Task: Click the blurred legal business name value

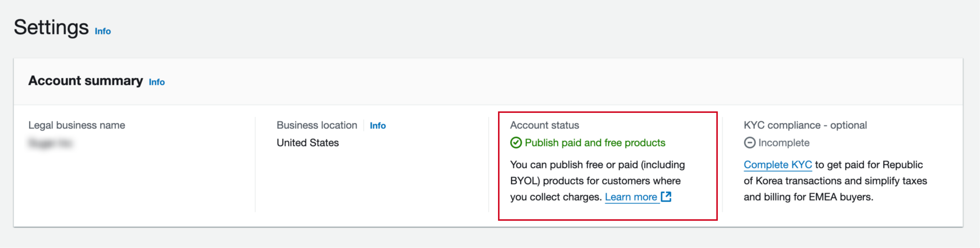Action: 51,143
